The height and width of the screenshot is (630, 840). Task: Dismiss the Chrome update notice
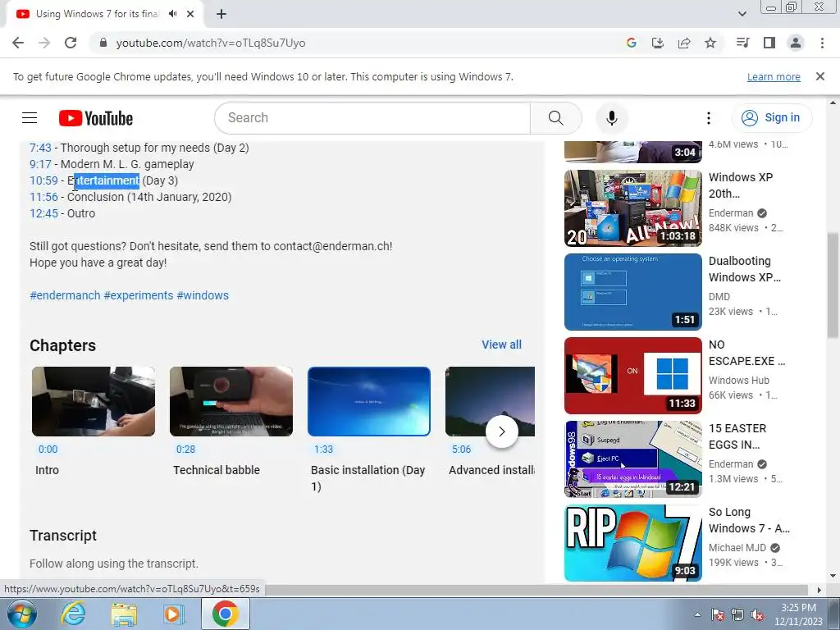(x=820, y=76)
